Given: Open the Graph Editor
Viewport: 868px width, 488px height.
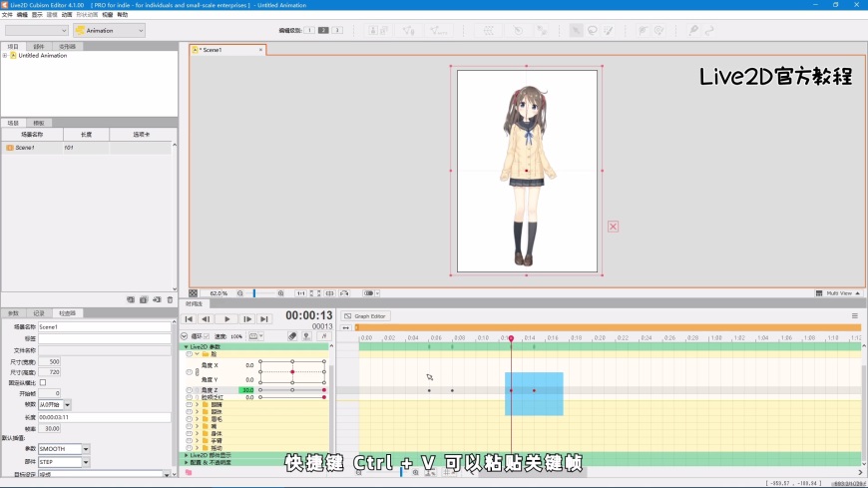Looking at the screenshot, I should (365, 315).
